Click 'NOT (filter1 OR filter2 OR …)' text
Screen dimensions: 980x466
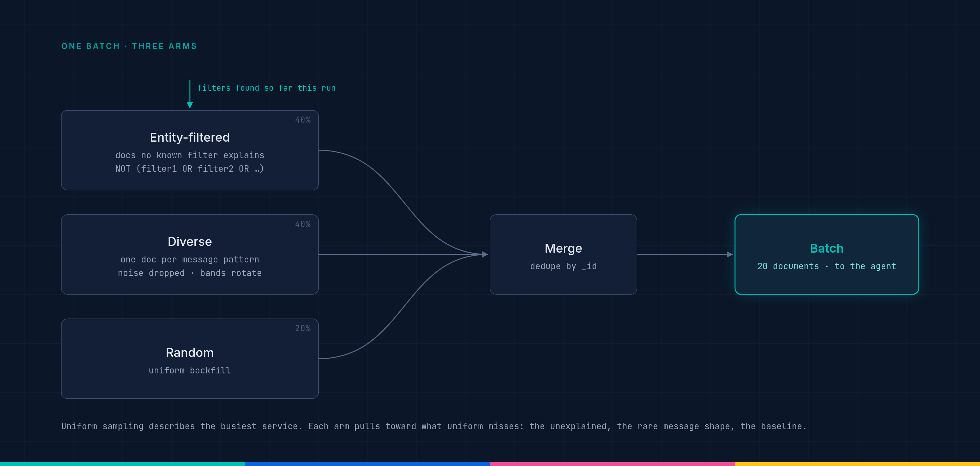pyautogui.click(x=190, y=169)
